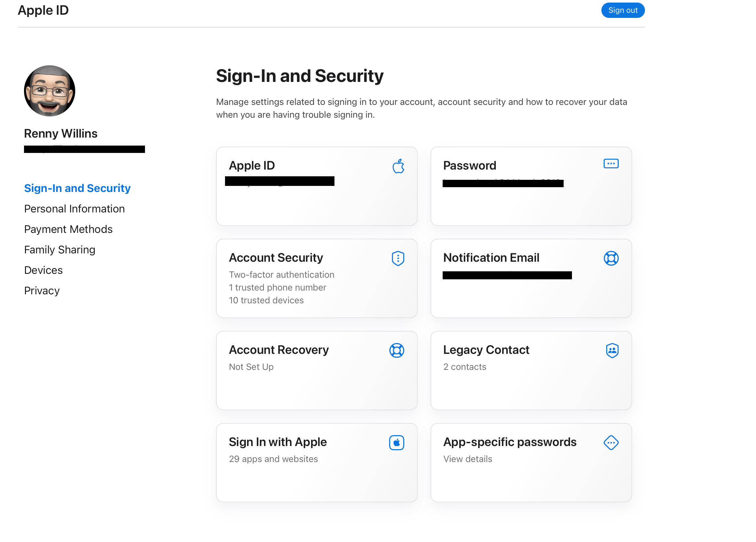Image resolution: width=756 pixels, height=542 pixels.
Task: Open the Privacy section
Action: 42,291
